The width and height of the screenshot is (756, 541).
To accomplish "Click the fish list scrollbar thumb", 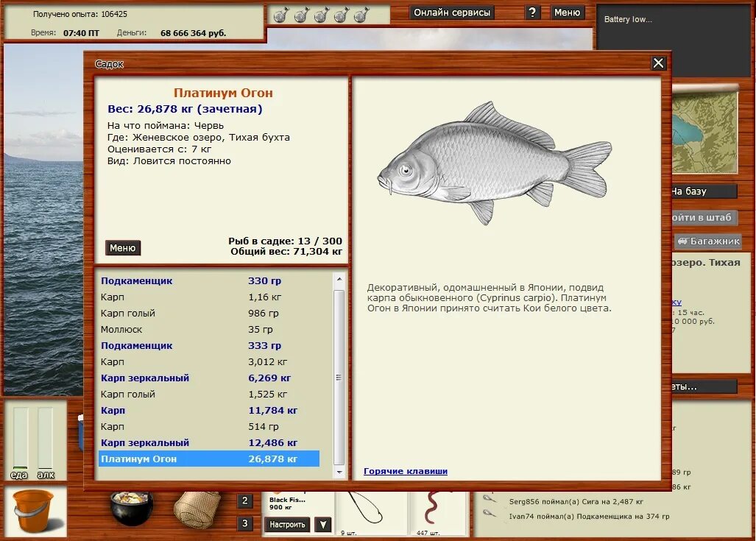I will [x=339, y=378].
